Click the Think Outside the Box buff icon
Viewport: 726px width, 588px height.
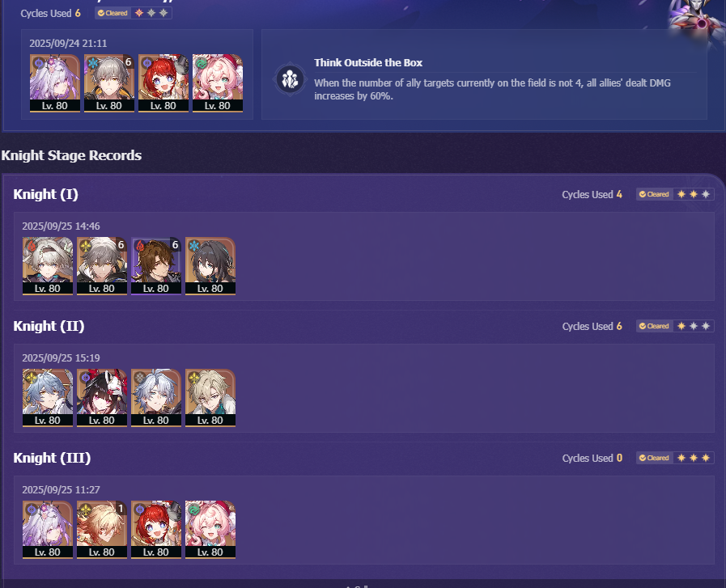tap(290, 79)
